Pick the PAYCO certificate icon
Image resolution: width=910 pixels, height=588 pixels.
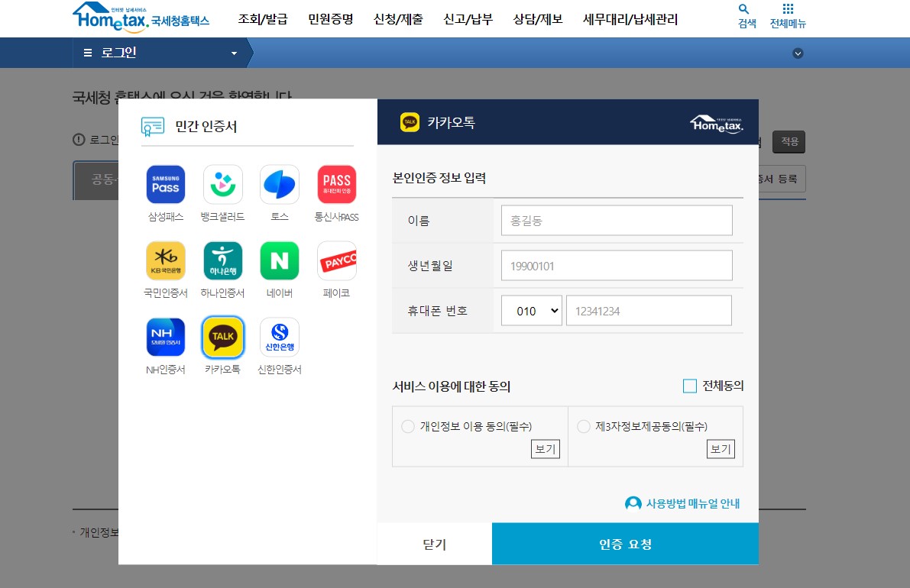click(x=337, y=261)
